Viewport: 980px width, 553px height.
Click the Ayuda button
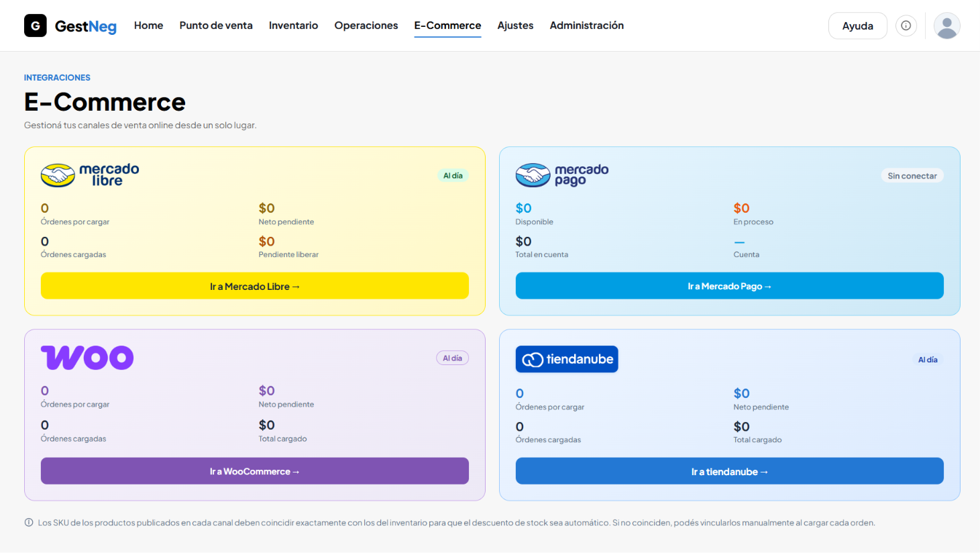pos(858,26)
